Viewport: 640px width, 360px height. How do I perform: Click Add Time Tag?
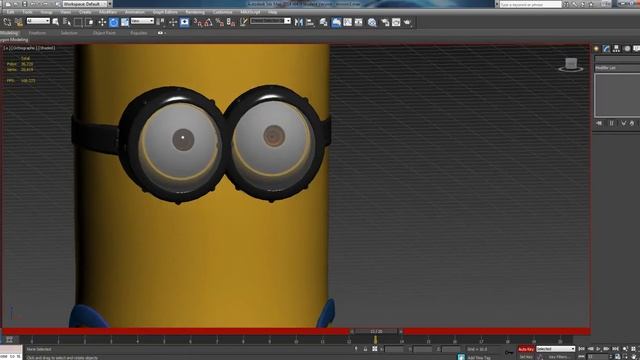(x=479, y=358)
